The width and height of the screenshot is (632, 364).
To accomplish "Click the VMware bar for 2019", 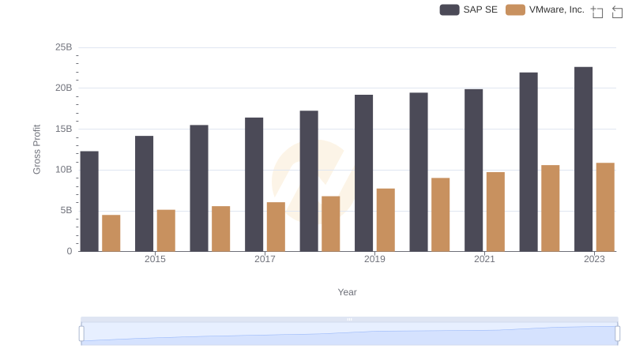I will click(386, 220).
